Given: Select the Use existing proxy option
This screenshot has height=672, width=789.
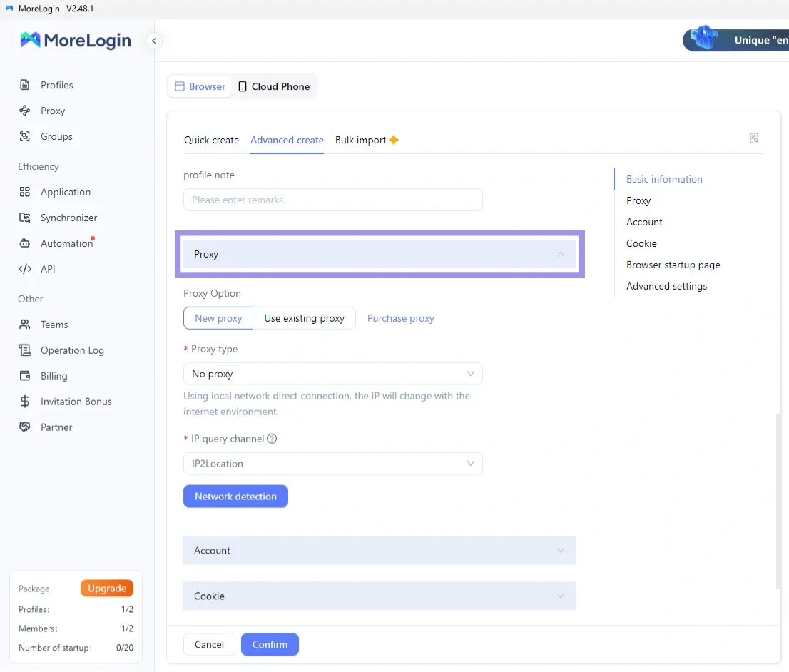Looking at the screenshot, I should pos(305,318).
